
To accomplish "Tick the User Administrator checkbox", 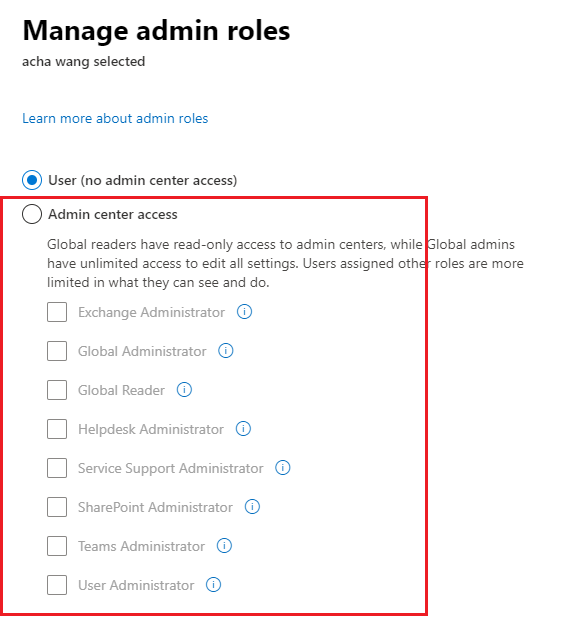I will coord(57,585).
